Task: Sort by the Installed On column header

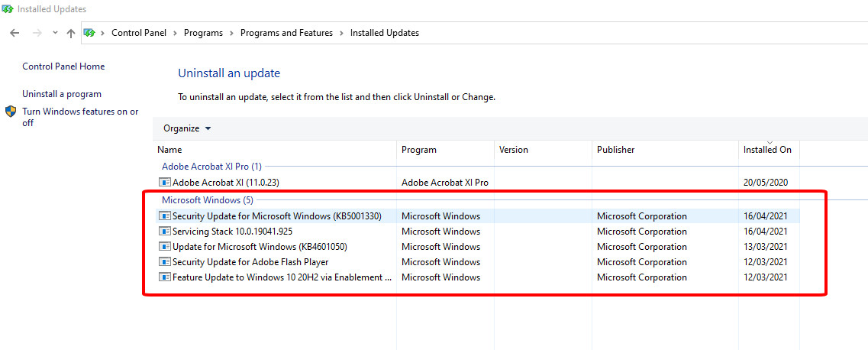Action: (x=769, y=150)
